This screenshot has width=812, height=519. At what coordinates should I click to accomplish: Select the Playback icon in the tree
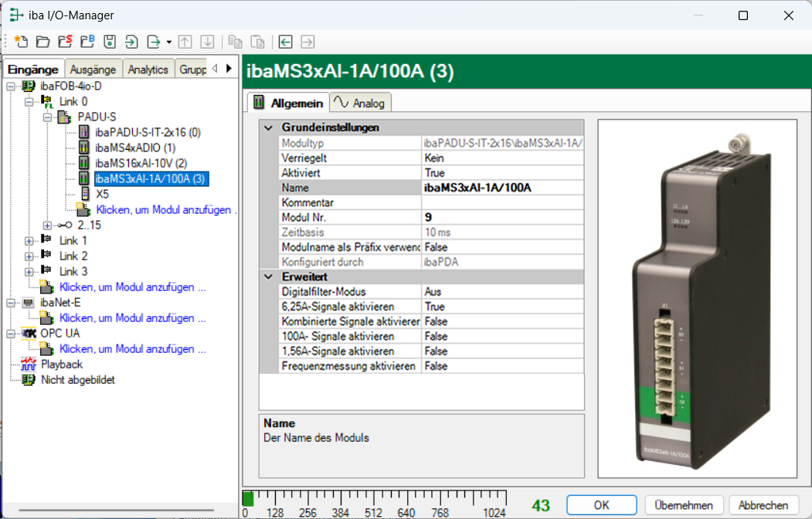coord(29,365)
